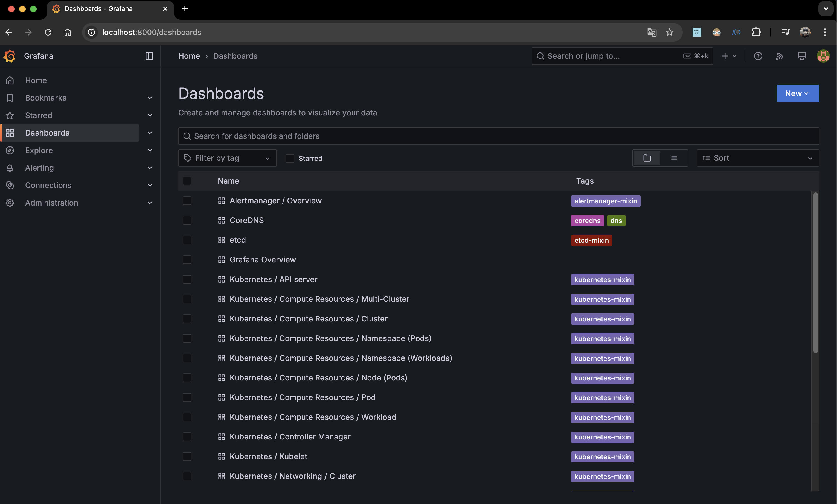Image resolution: width=837 pixels, height=504 pixels.
Task: Open the plus new-item dropdown
Action: coord(729,56)
